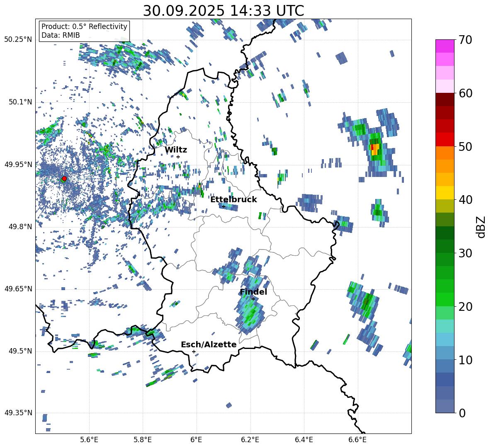Click the 50 colorbar tick label
This screenshot has height=448, width=491.
point(465,147)
